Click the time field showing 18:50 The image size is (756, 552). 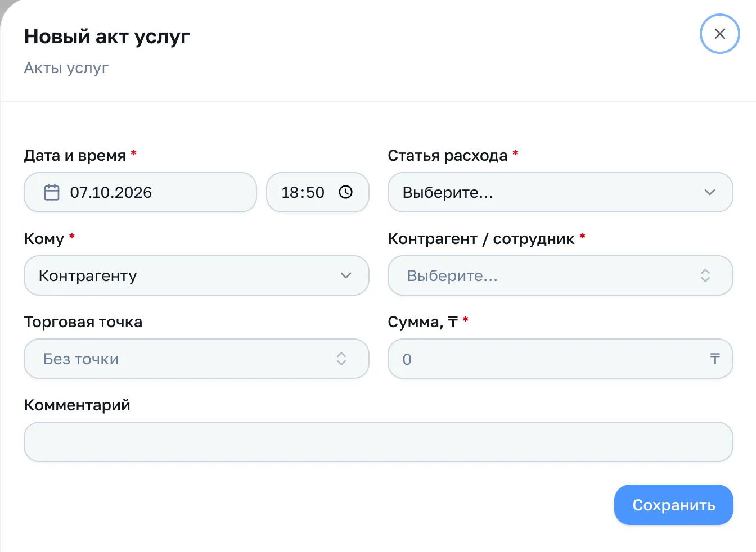(318, 192)
